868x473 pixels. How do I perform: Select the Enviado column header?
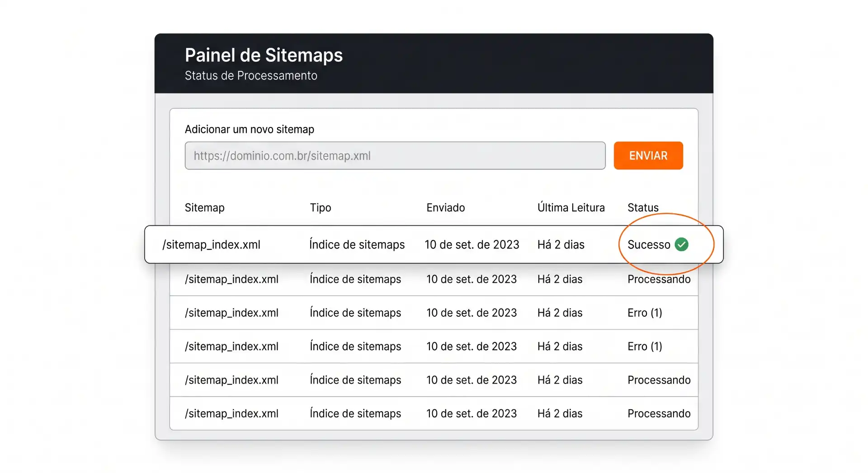[x=446, y=207]
